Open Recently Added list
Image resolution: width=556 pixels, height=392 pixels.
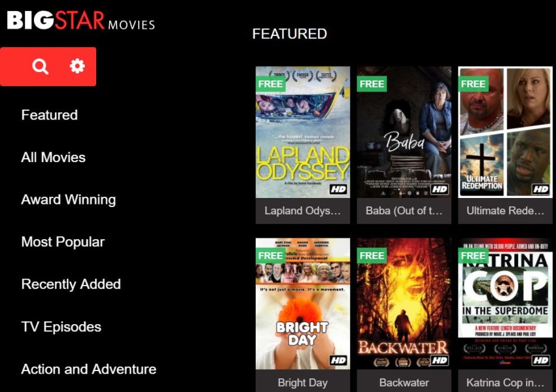[71, 284]
